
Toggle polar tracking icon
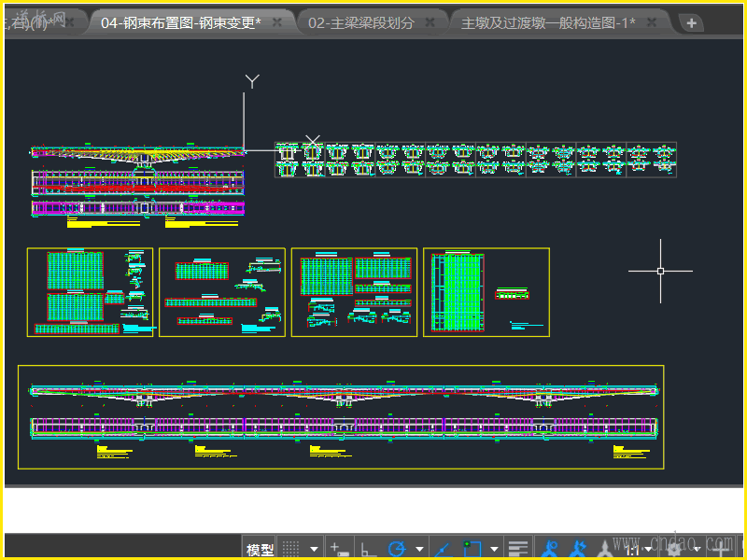[397, 549]
